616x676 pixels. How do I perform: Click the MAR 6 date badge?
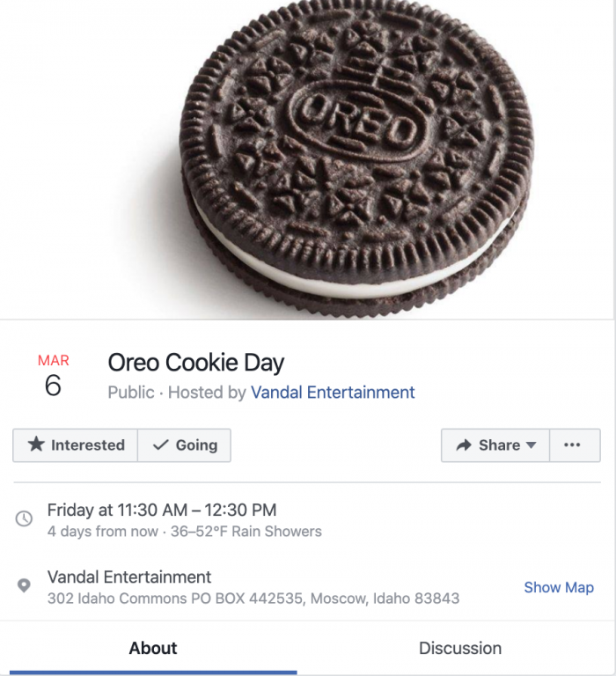tap(53, 376)
